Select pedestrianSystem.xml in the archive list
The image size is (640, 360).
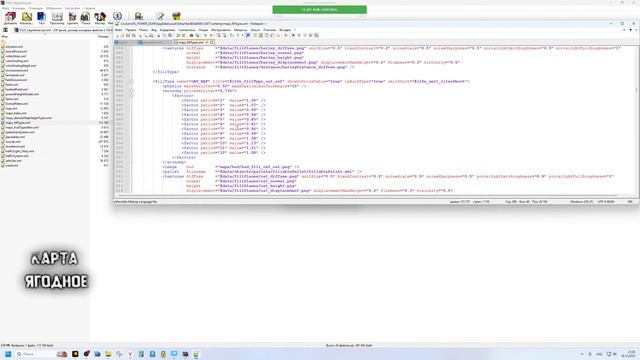click(x=20, y=132)
